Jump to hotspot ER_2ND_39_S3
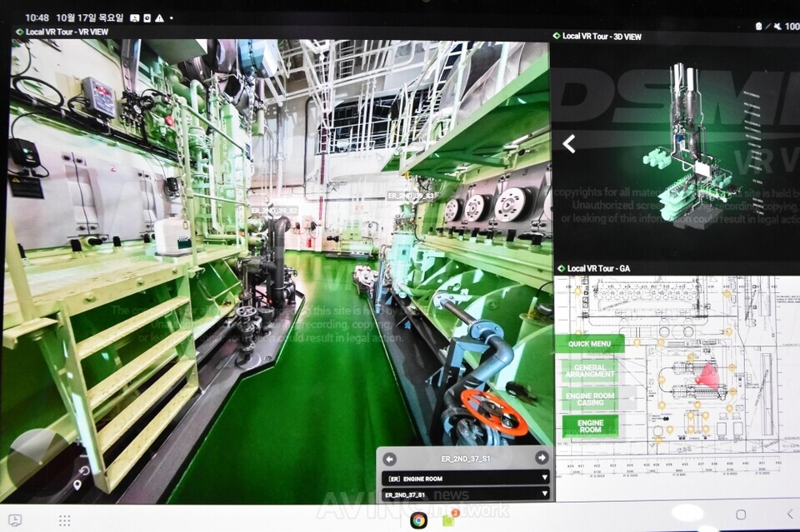Viewport: 800px width, 532px height. coord(411,196)
